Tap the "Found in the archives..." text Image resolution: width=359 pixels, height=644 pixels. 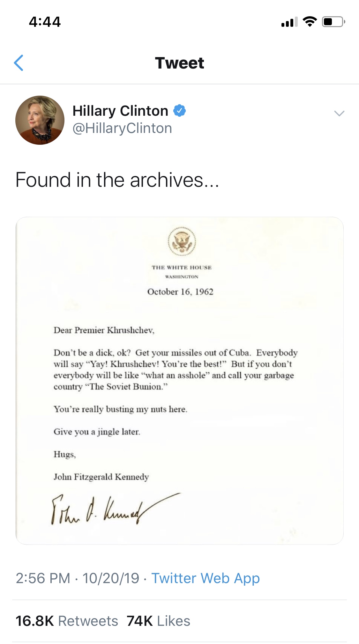click(x=117, y=180)
